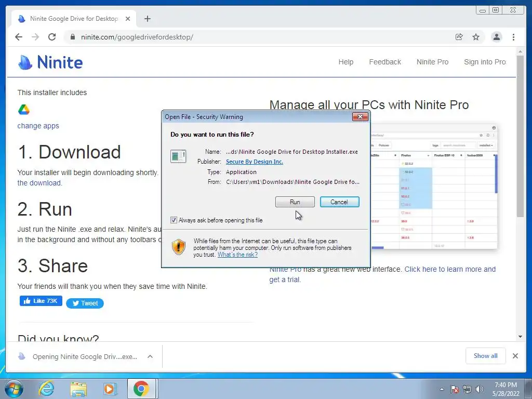Open the Chrome three-dot menu
The width and height of the screenshot is (532, 399).
coord(513,37)
